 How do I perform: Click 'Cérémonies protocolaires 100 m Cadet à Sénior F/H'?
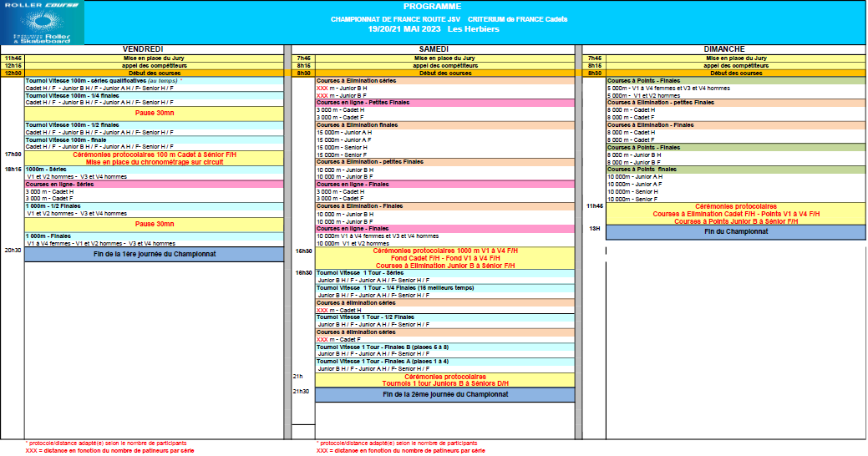155,155
